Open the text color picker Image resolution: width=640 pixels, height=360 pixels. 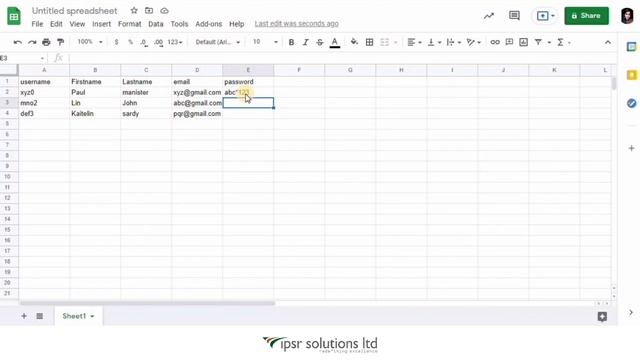335,42
